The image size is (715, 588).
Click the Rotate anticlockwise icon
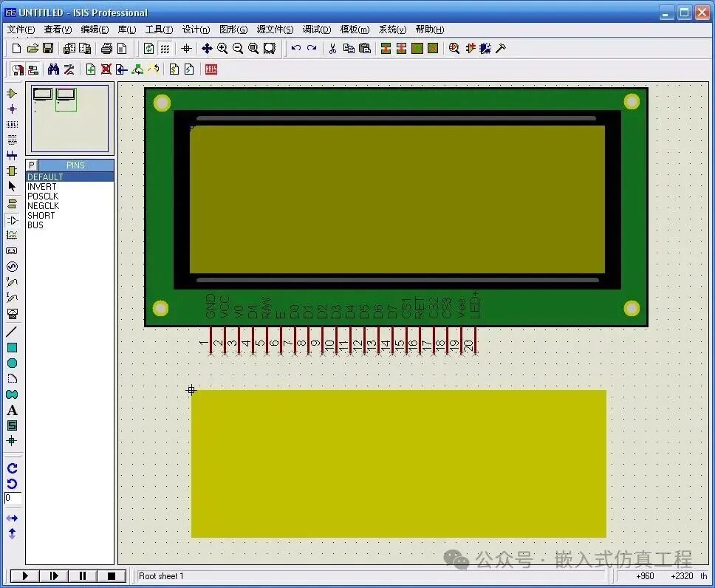pos(13,484)
